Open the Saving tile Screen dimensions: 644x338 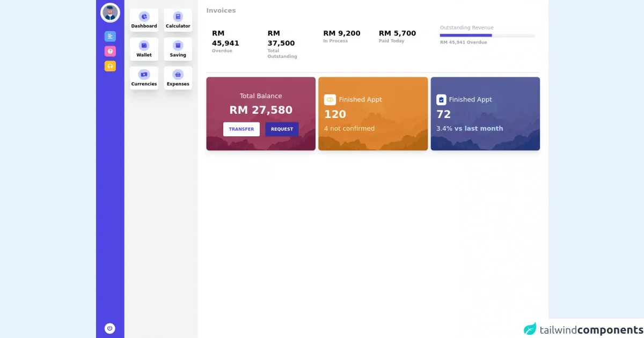click(178, 49)
